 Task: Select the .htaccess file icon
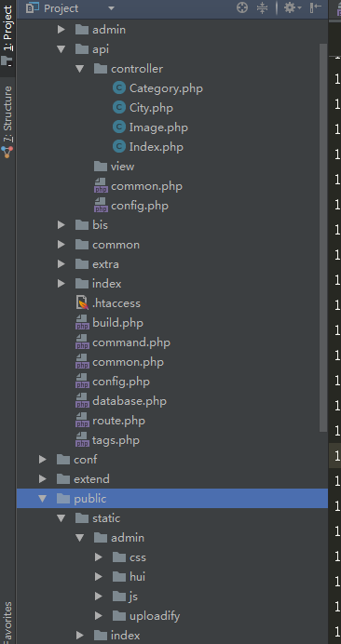point(82,303)
